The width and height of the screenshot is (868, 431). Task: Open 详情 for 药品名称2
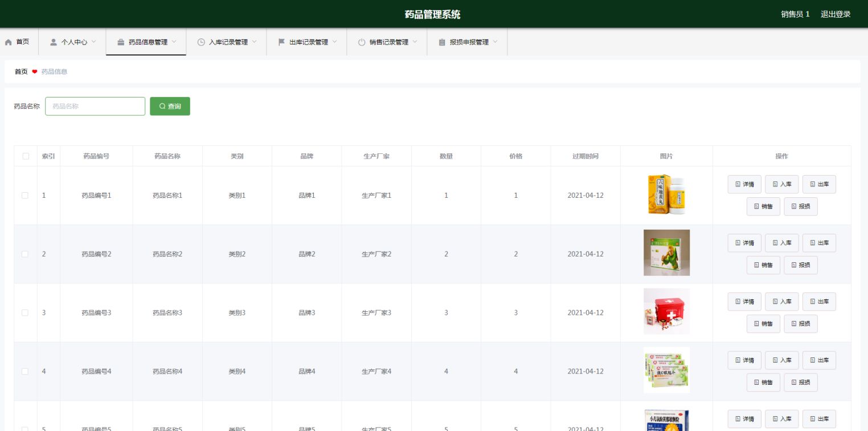(x=744, y=243)
